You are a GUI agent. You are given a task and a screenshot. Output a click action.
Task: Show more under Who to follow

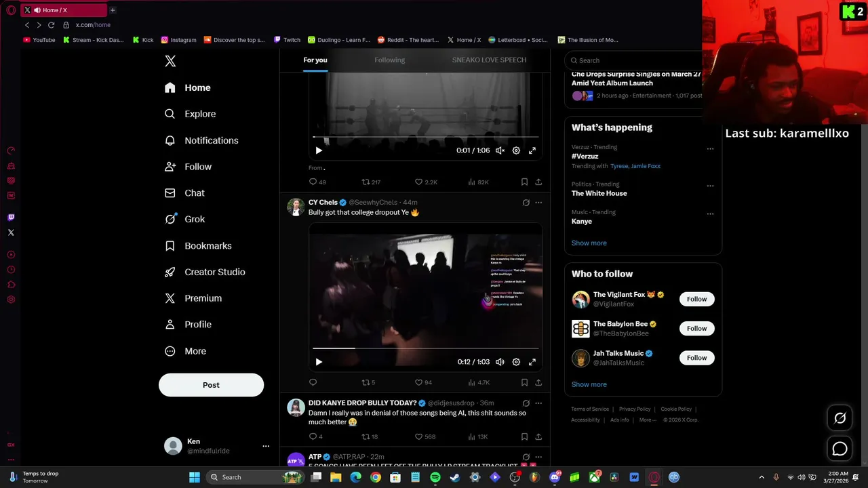589,384
